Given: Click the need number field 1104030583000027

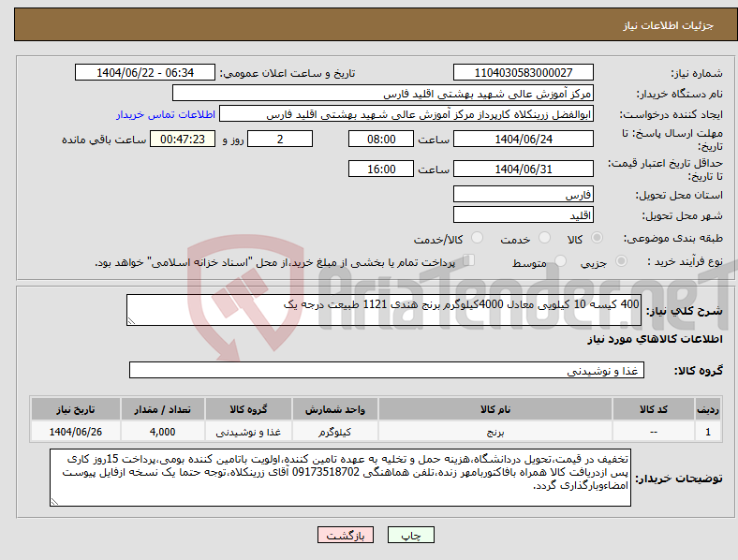Looking at the screenshot, I should coord(523,72).
